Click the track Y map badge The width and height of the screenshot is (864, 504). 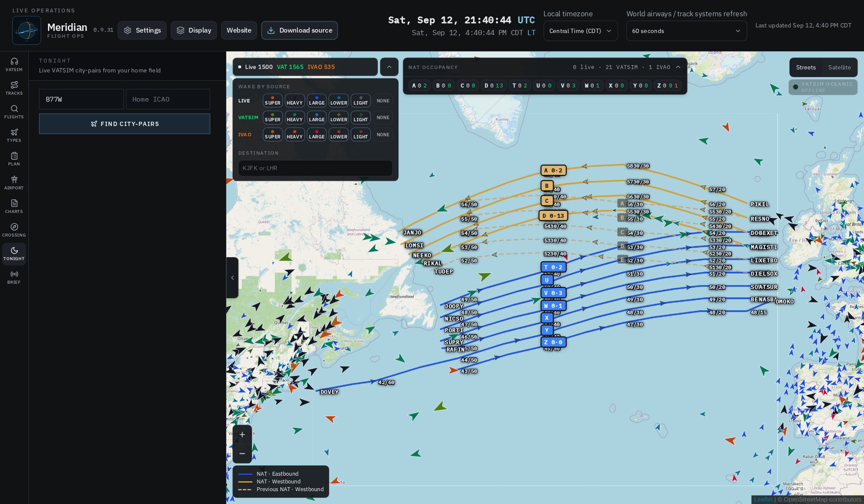(x=546, y=330)
